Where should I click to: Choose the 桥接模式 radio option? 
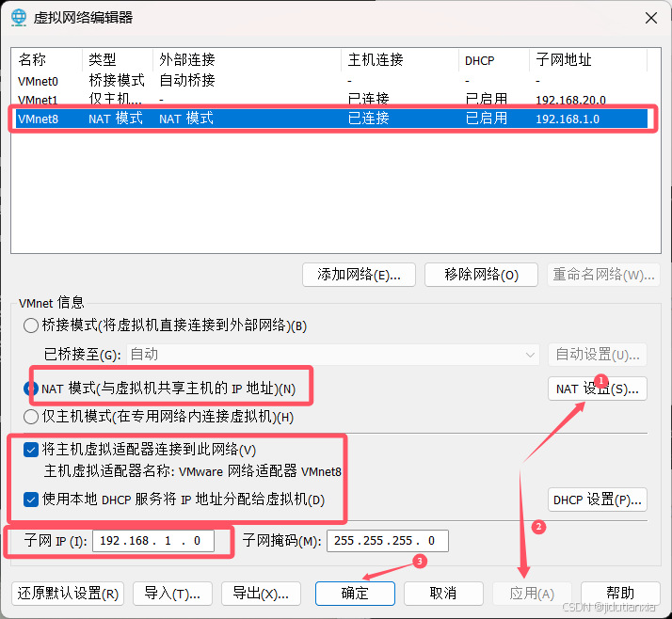click(x=31, y=326)
